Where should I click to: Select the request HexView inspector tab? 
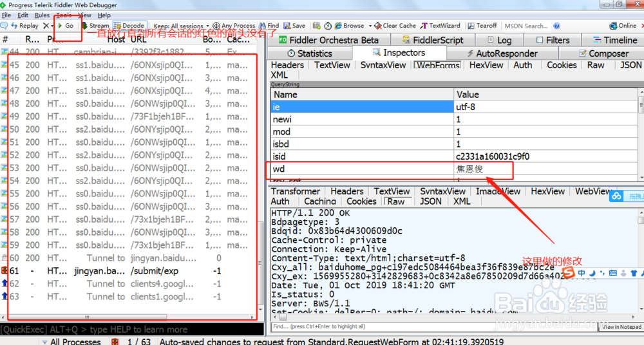(x=486, y=65)
